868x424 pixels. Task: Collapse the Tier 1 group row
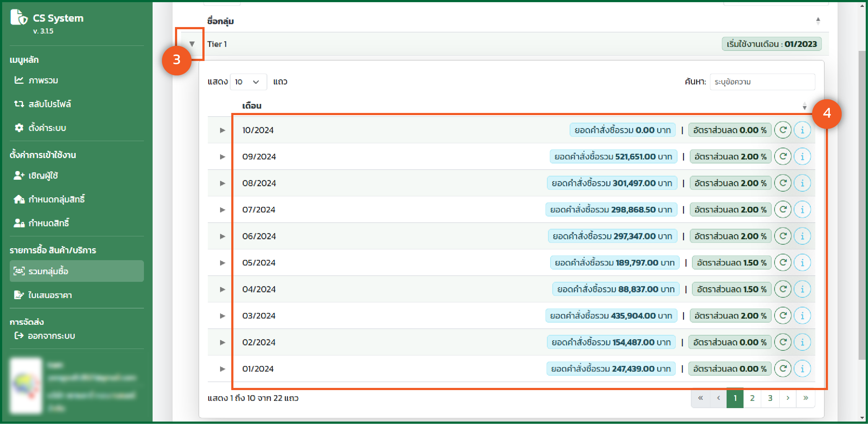click(192, 44)
